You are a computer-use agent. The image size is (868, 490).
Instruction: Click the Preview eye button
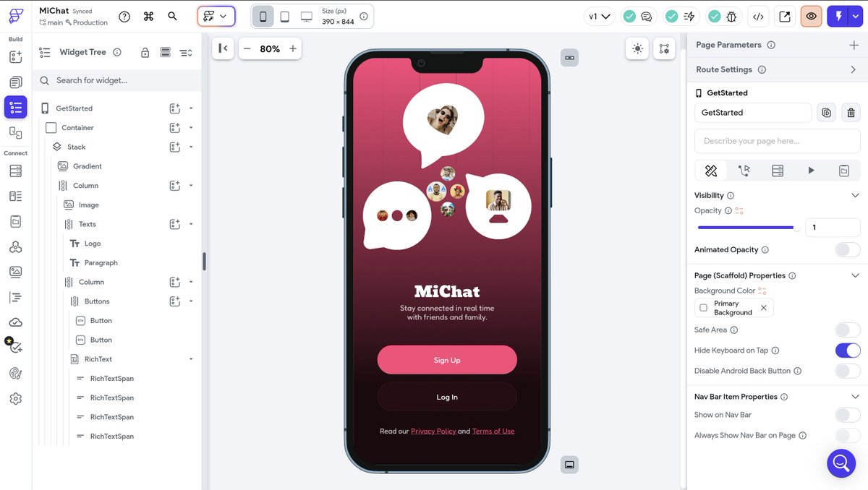812,16
